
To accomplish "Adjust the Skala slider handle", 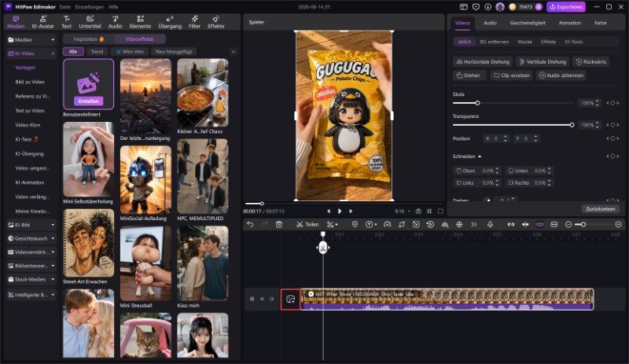I will [x=477, y=103].
